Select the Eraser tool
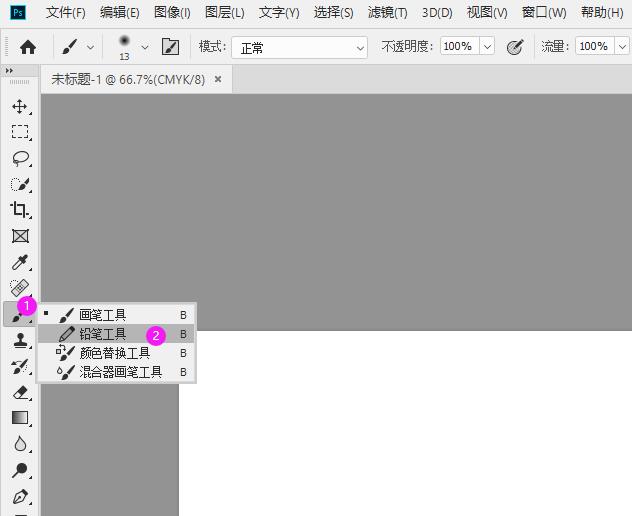 tap(20, 392)
